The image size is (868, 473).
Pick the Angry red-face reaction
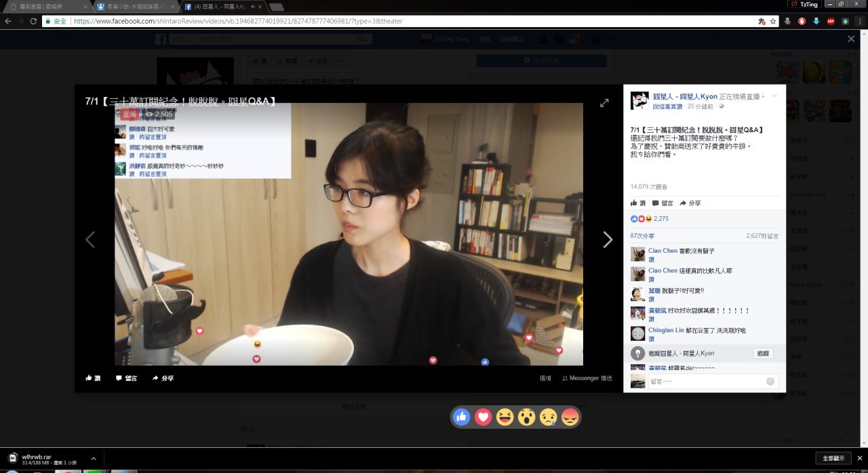(570, 417)
